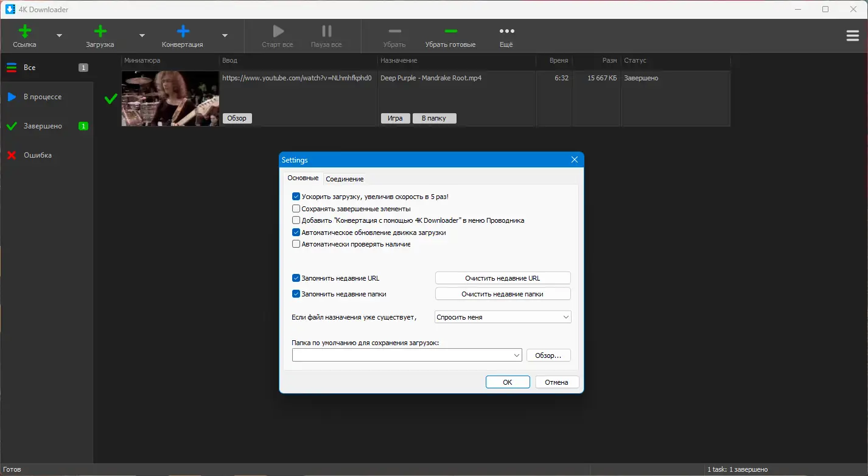Click the Обзор button under YouTube URL
Screen dimensions: 868x476
[237, 118]
